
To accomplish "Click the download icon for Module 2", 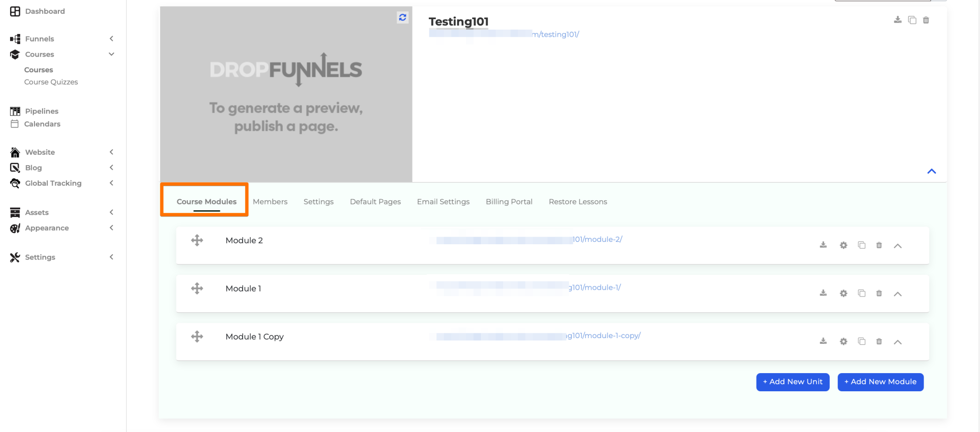I will 823,244.
